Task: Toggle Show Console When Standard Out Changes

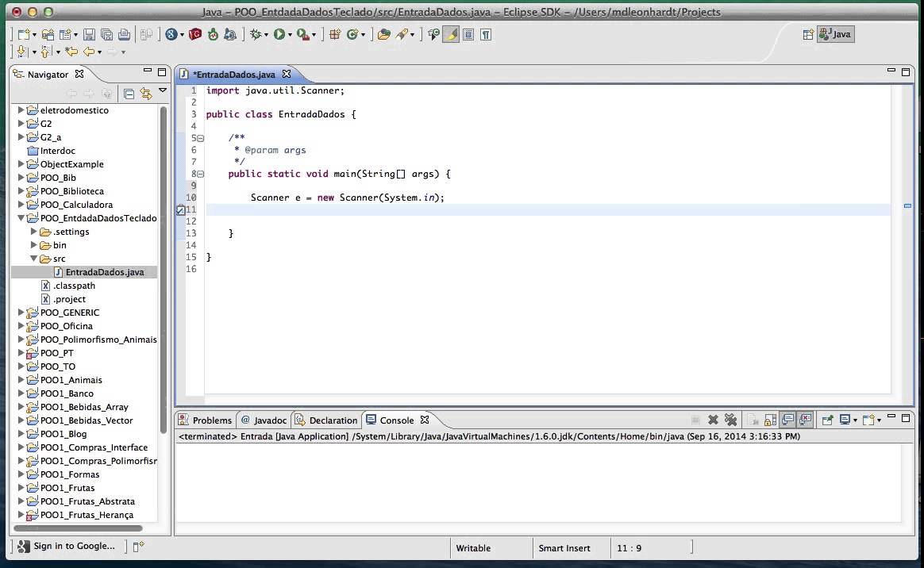Action: (788, 420)
